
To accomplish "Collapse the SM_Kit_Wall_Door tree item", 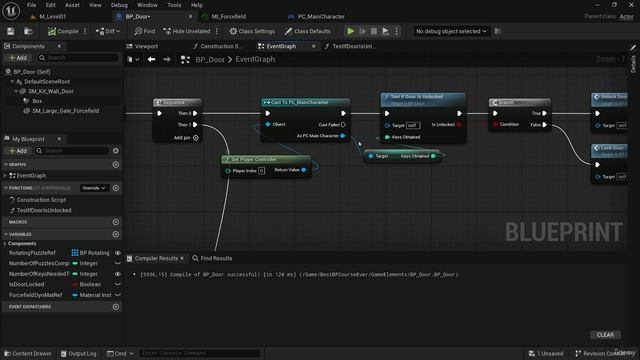I will pos(16,91).
